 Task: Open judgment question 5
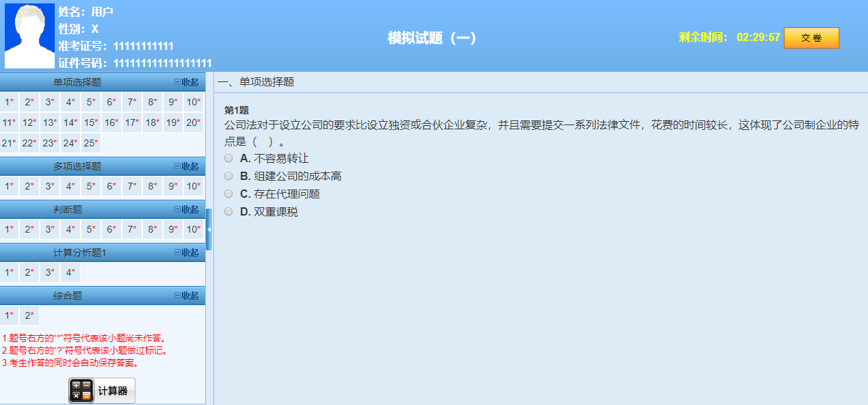pos(90,229)
